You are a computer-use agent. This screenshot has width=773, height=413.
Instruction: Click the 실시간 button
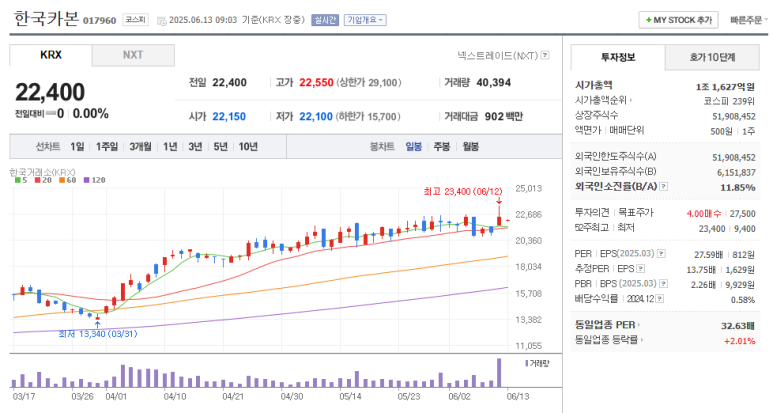(325, 20)
